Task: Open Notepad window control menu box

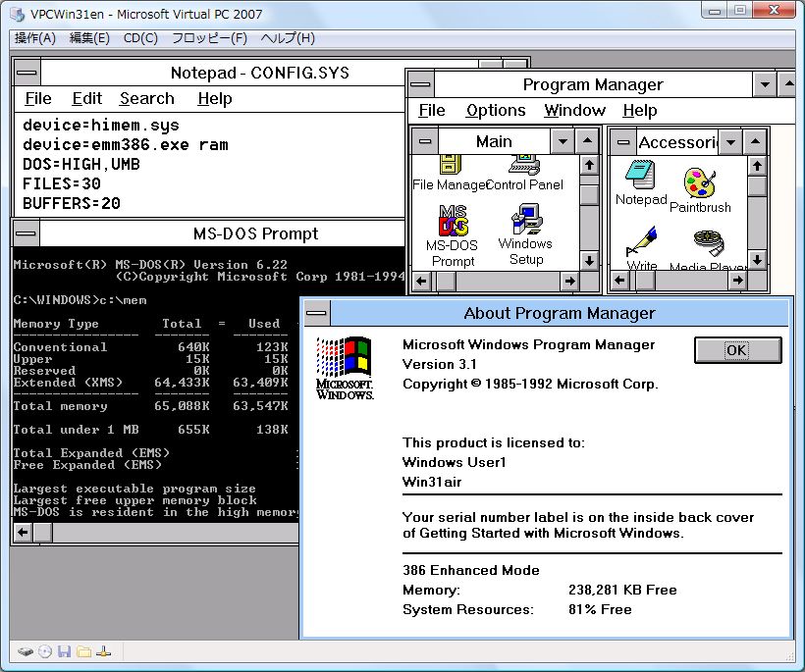Action: 27,73
